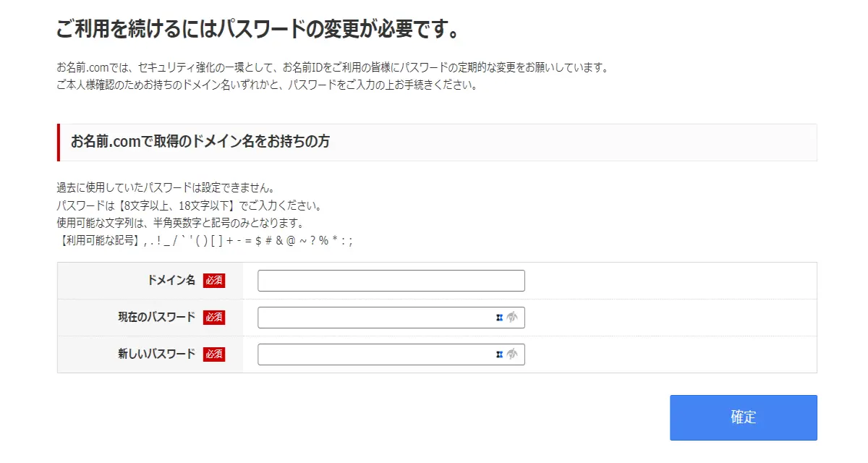Click the crossed-out eye icon beside new password

click(x=512, y=354)
